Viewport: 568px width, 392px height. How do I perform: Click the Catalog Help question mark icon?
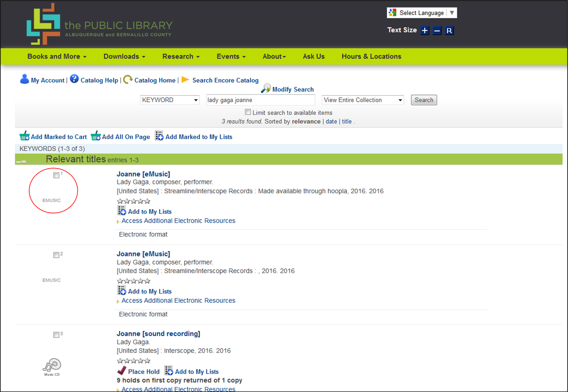point(74,79)
